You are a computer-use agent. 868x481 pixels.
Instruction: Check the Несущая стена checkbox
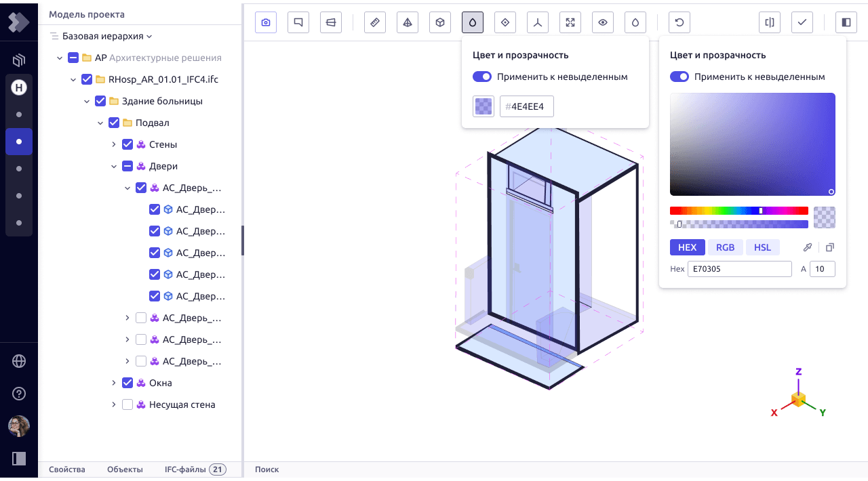coord(127,404)
